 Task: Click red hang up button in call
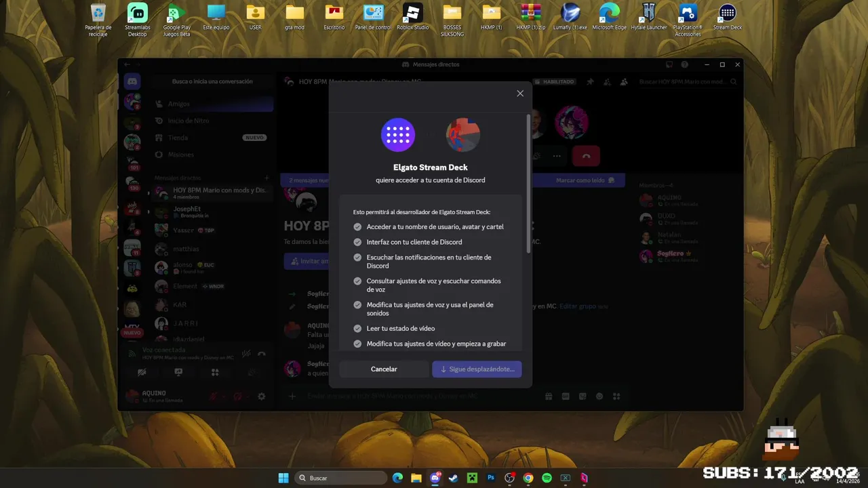point(586,156)
